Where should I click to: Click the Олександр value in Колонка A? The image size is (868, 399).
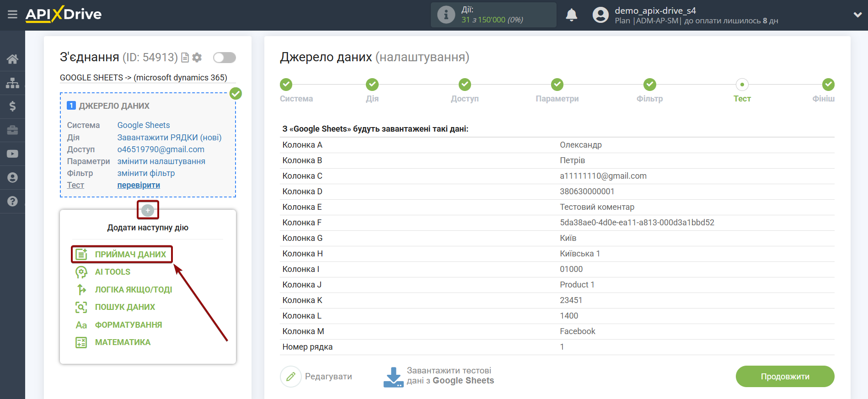[x=581, y=145]
